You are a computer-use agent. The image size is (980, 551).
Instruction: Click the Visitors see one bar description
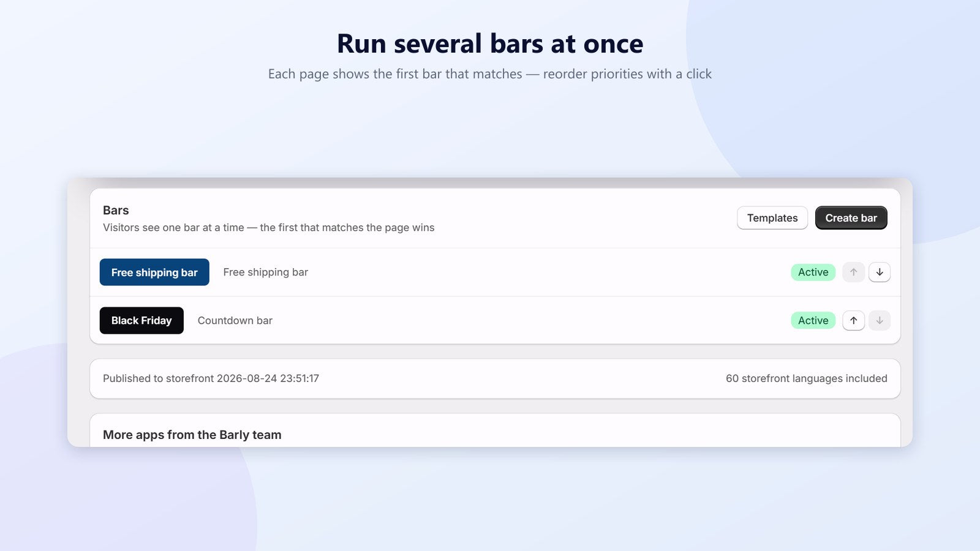pos(268,227)
